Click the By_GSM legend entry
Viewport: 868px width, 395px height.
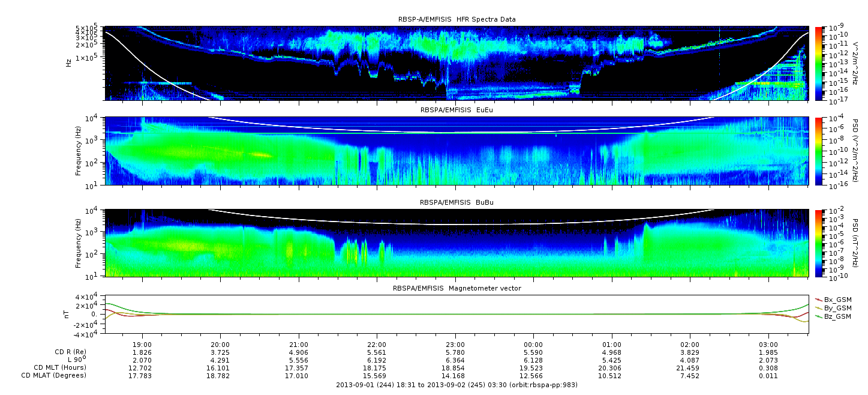837,307
